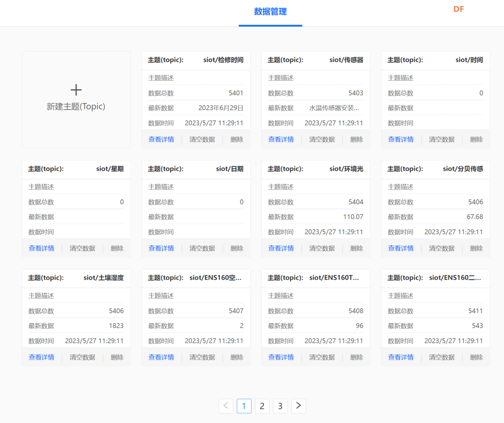
Task: View details of siot/时间 topic
Action: click(401, 139)
